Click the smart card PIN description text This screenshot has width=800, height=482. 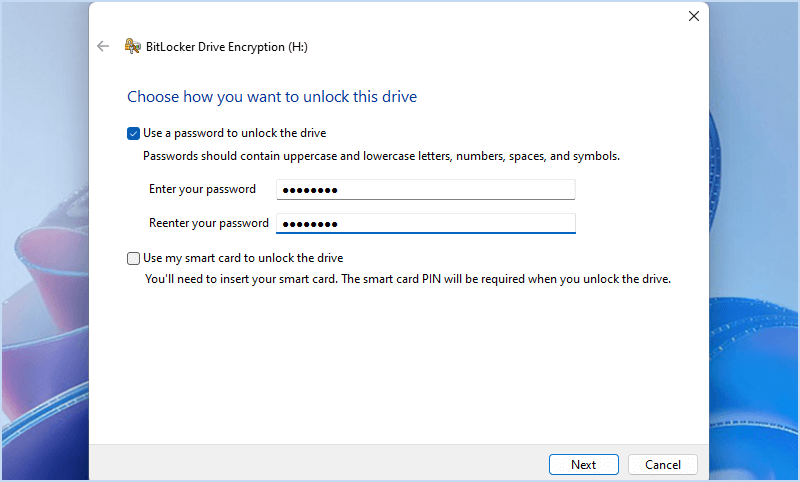(408, 279)
